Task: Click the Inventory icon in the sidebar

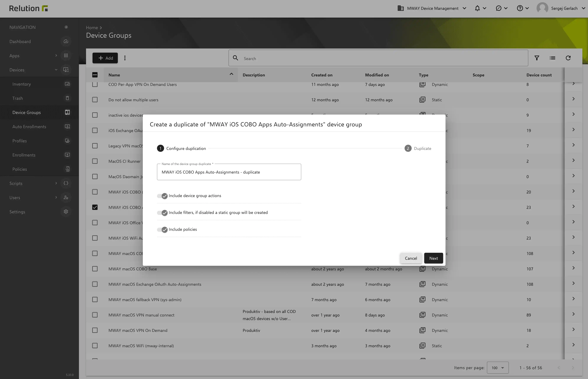Action: point(67,84)
